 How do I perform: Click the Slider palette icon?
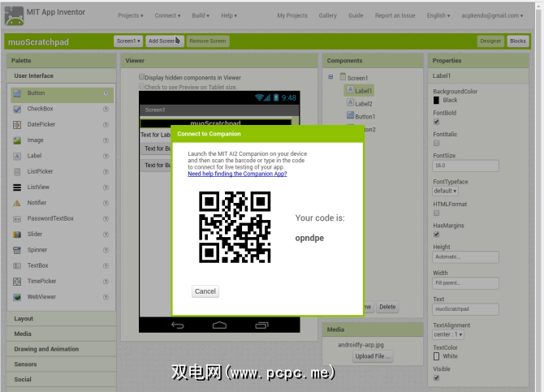coord(17,235)
